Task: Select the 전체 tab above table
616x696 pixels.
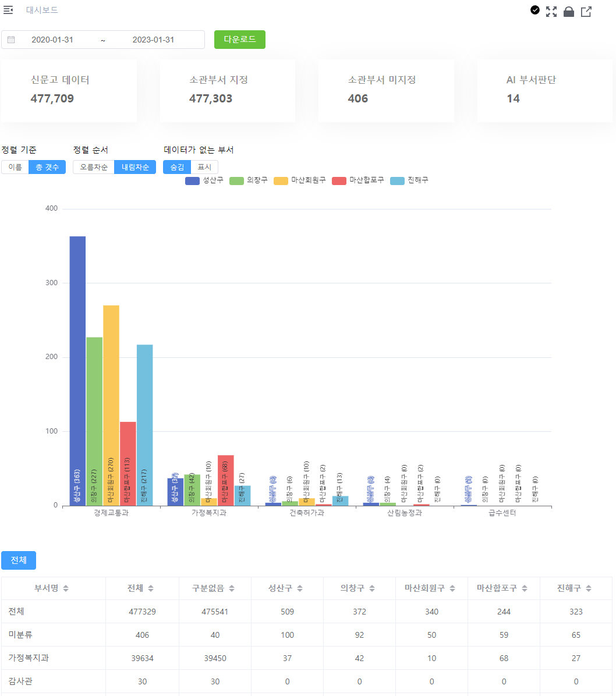Action: coord(19,560)
